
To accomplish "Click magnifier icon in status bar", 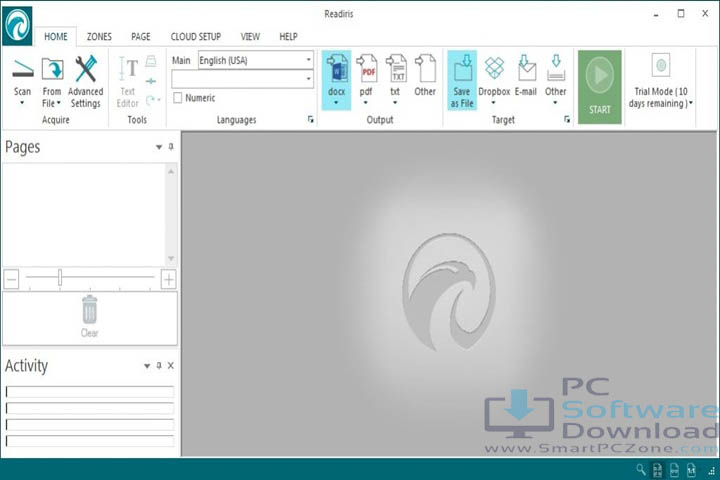I will 641,469.
